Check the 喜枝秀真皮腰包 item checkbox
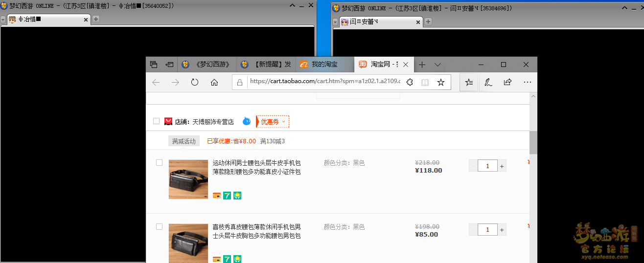644x263 pixels. 159,227
